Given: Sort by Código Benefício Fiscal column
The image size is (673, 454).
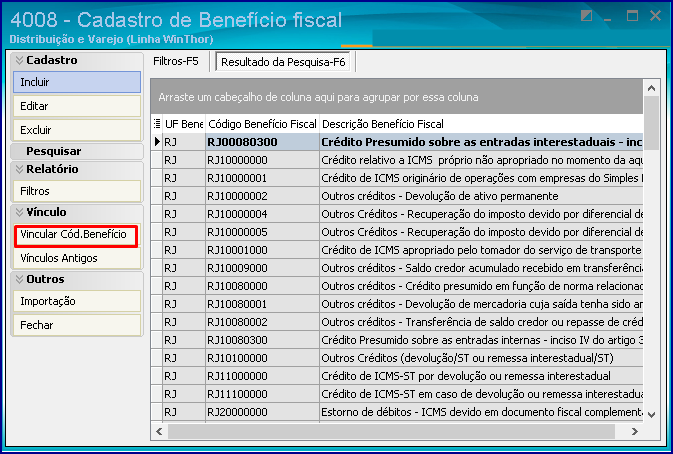Looking at the screenshot, I should tap(262, 124).
